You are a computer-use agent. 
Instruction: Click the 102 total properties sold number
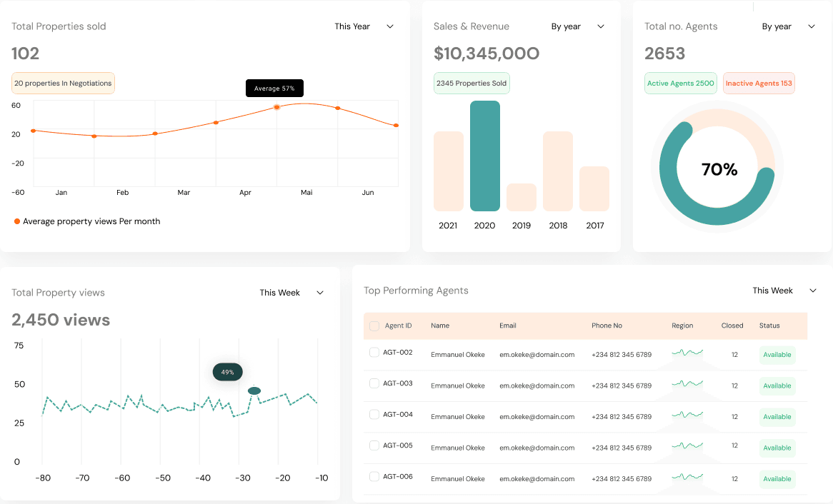[x=26, y=54]
